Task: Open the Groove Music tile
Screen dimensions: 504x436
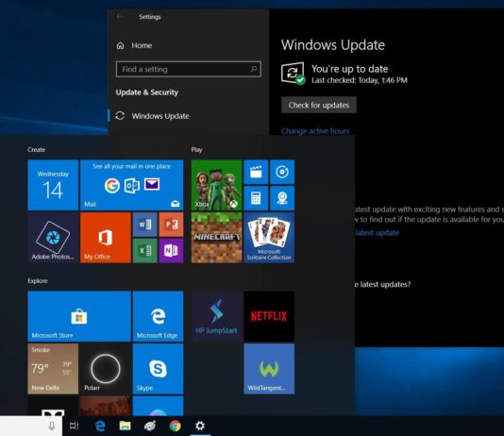Action: (x=282, y=172)
